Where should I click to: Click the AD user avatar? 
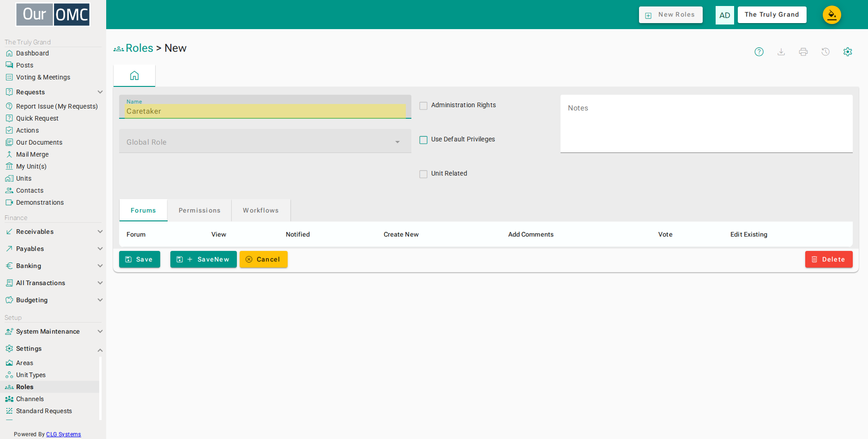pyautogui.click(x=725, y=15)
